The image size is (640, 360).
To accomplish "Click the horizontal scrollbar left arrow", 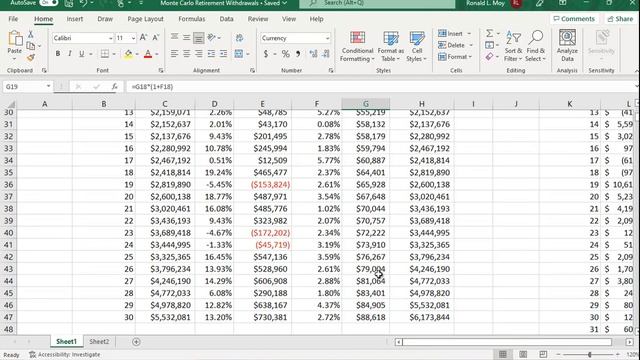I will [398, 342].
